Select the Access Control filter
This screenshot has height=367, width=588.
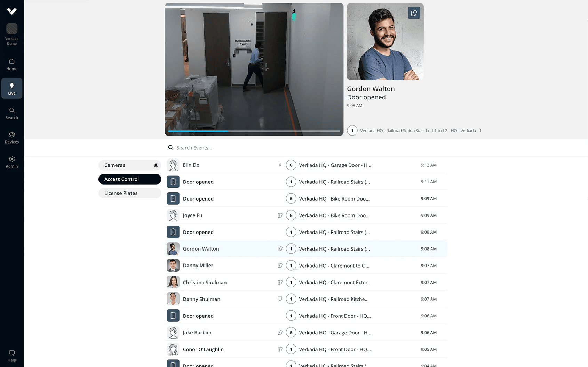pyautogui.click(x=130, y=179)
